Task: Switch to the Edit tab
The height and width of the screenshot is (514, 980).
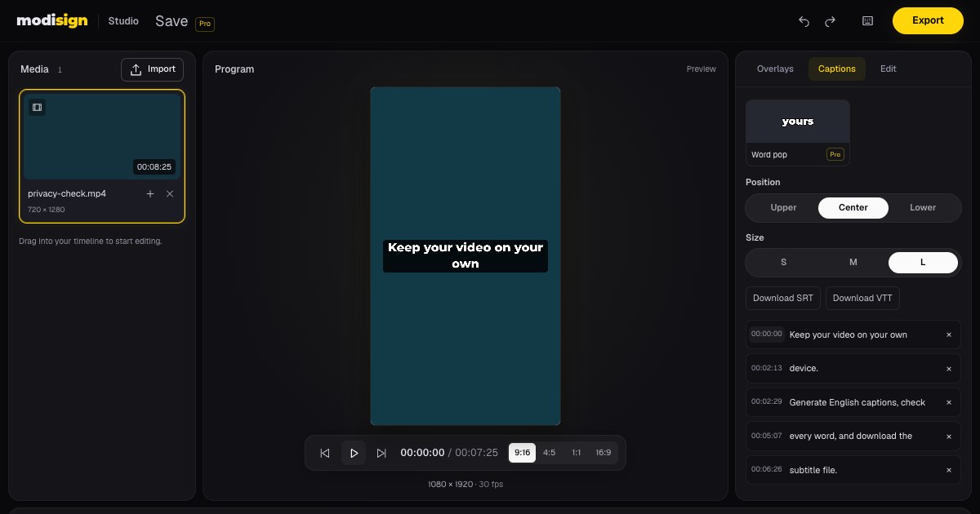Action: point(889,69)
